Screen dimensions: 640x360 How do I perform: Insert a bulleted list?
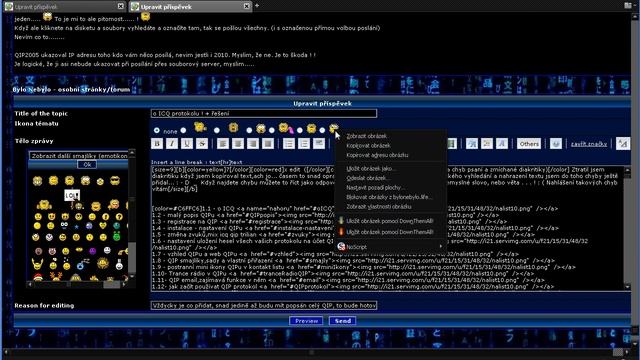(289, 144)
